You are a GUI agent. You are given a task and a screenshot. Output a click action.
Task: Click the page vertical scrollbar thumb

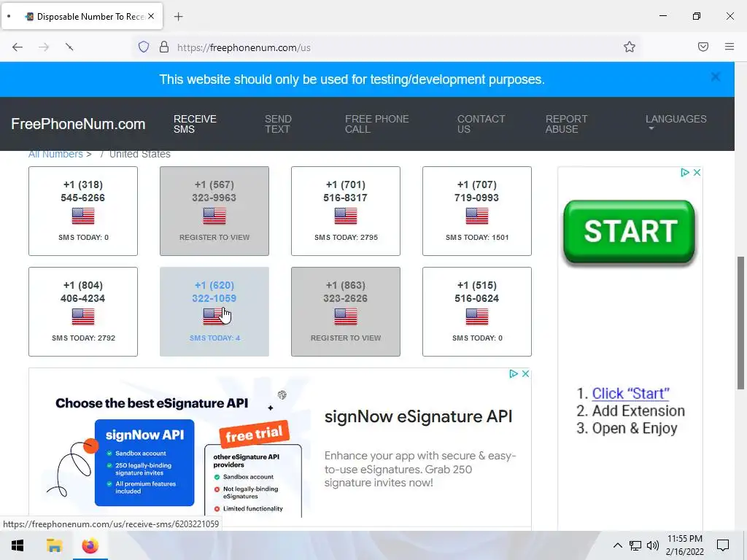point(740,323)
